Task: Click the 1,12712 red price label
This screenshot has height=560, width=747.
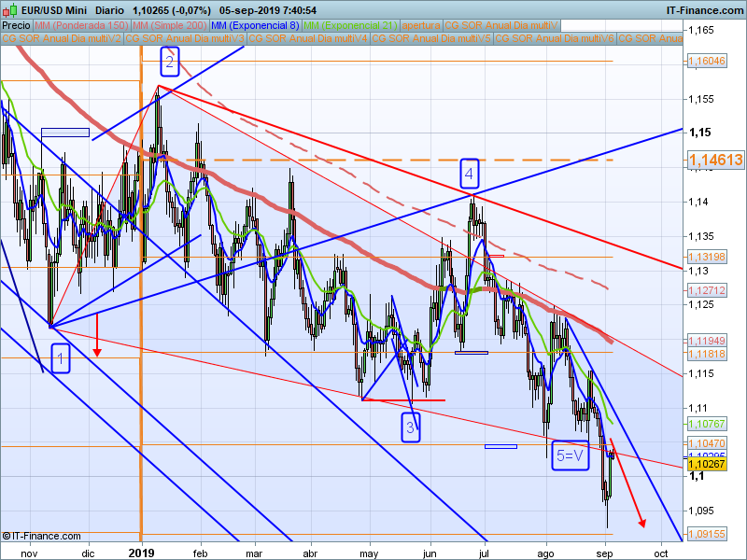Action: point(707,290)
